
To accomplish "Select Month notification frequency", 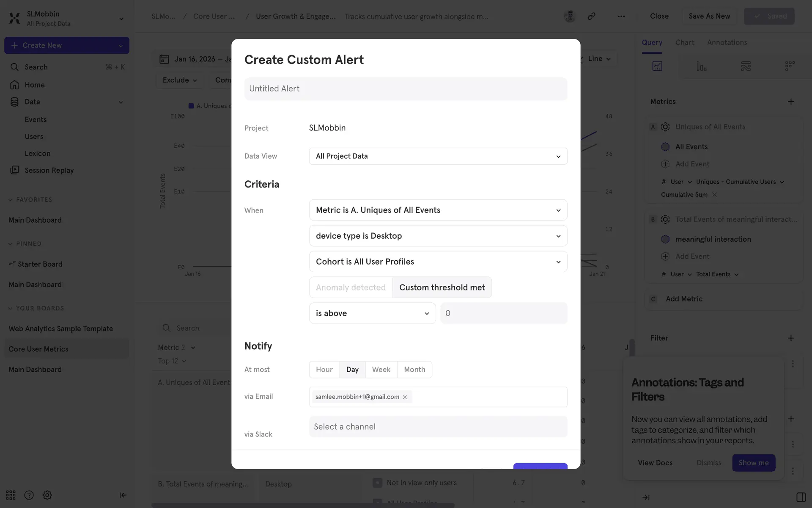I will 414,370.
